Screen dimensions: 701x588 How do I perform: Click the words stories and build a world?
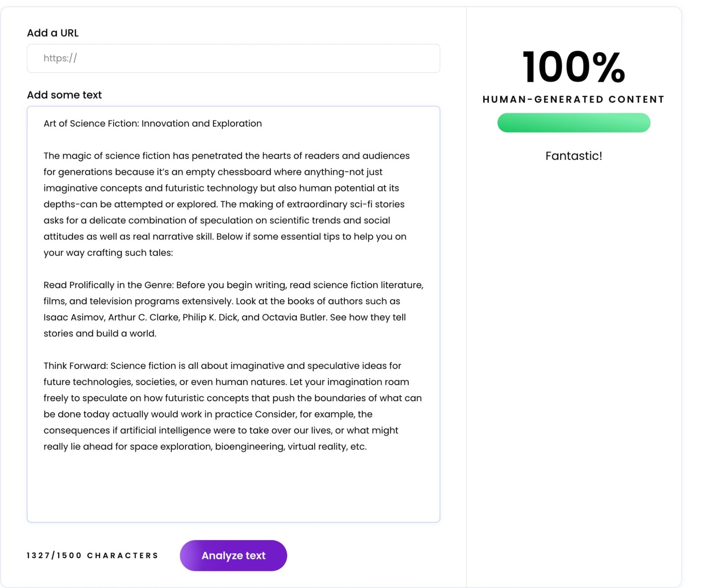(100, 333)
